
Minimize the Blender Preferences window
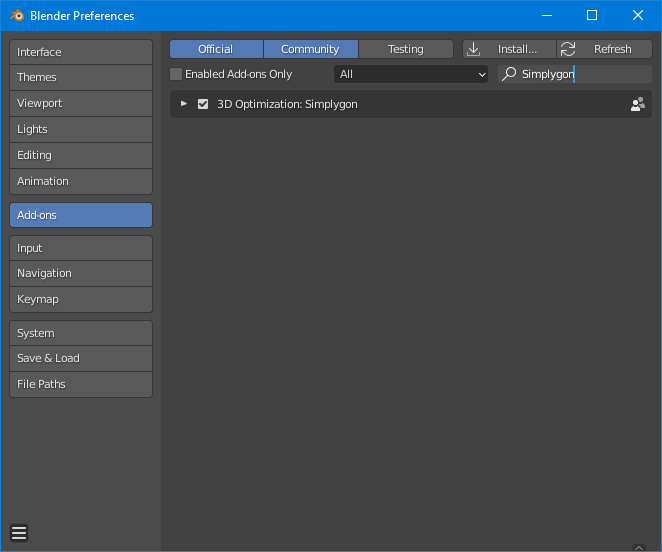pyautogui.click(x=547, y=16)
